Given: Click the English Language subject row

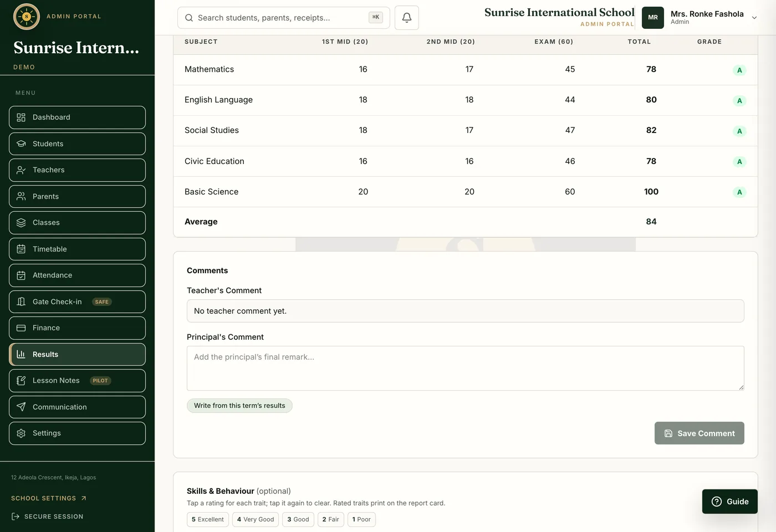Looking at the screenshot, I should coord(466,100).
